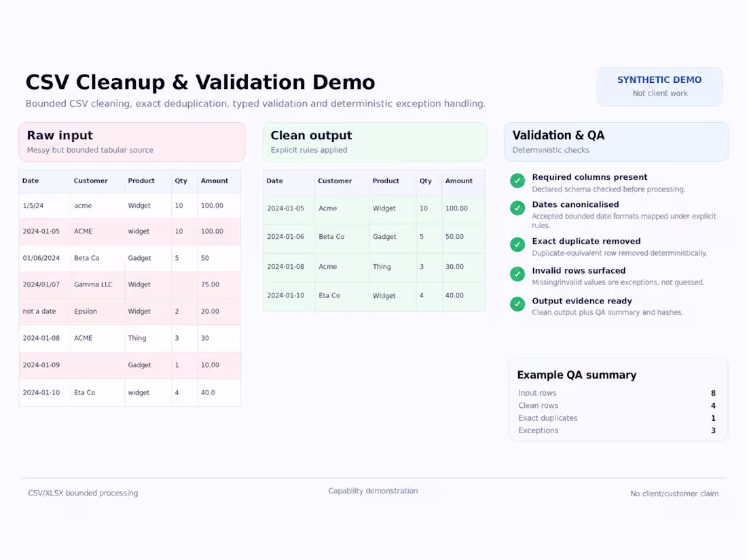Click the clean output Thing product cell

coord(382,267)
